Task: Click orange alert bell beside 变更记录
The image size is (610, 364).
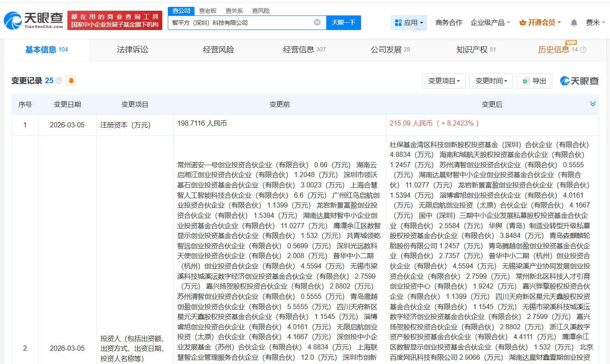Action: pyautogui.click(x=71, y=81)
